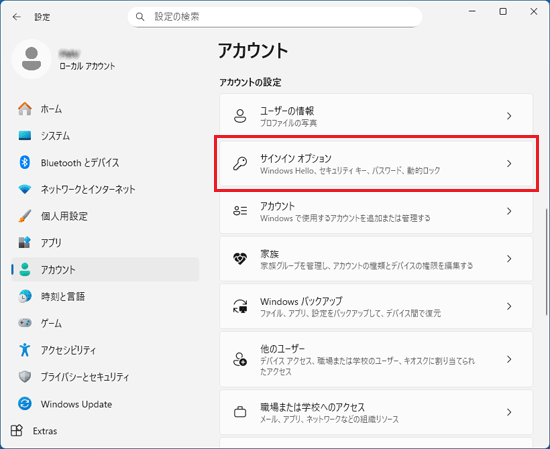Expand 他のユーザー chevron
Screen dimensions: 550x449
509,359
